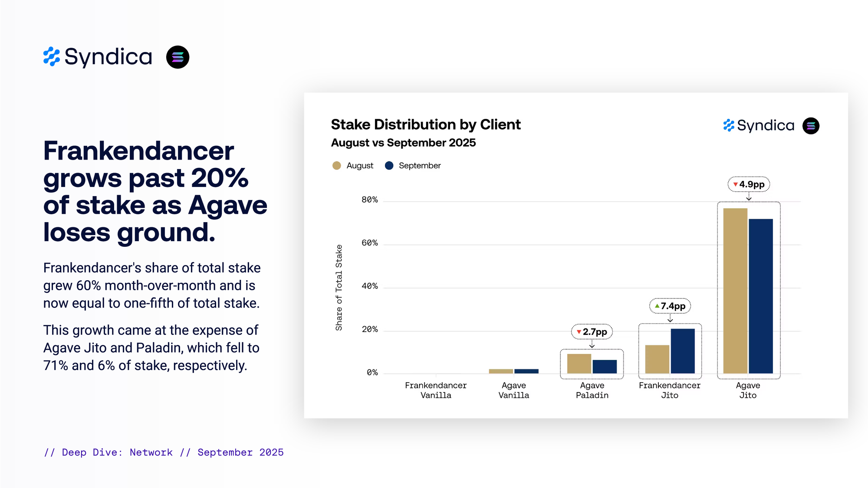Click the Stake Distribution by Client title
This screenshot has width=868, height=488.
(x=425, y=124)
